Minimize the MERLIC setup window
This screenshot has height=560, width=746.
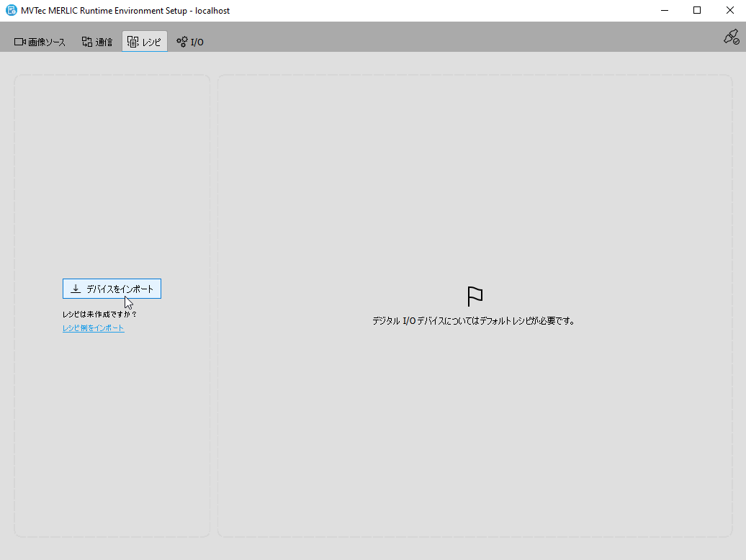point(663,11)
